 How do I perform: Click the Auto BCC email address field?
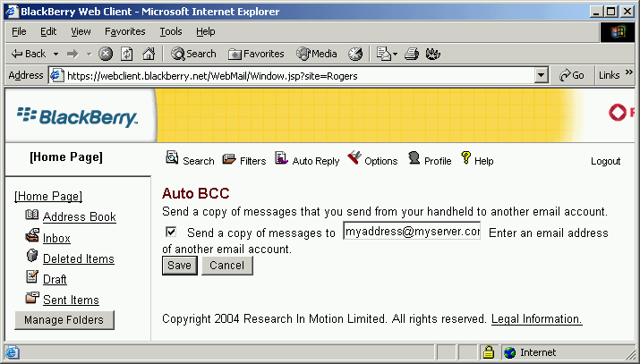coord(412,231)
